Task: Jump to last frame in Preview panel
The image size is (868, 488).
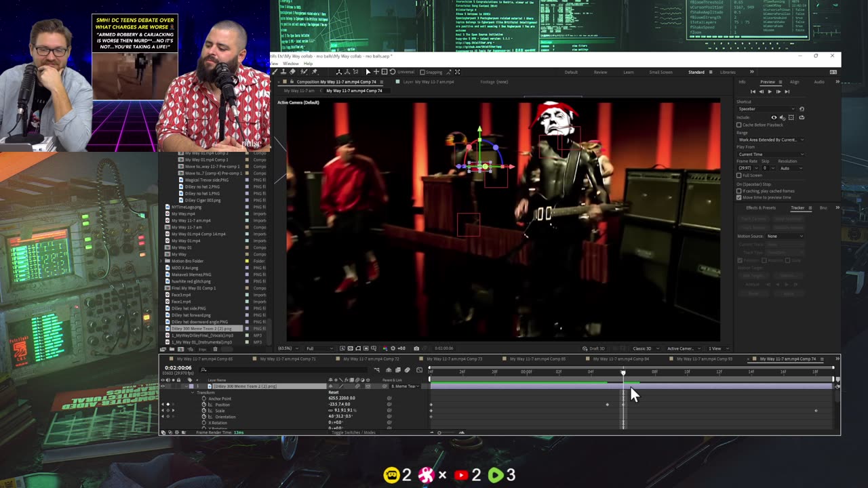Action: click(x=787, y=91)
